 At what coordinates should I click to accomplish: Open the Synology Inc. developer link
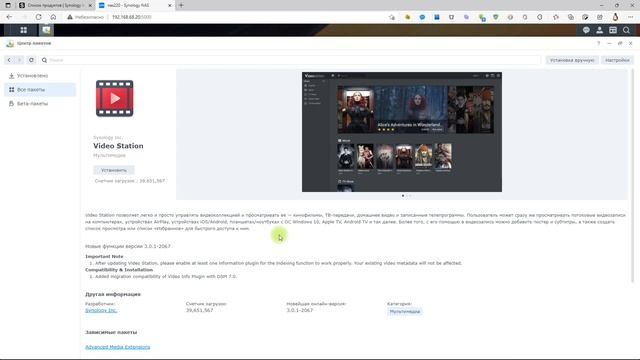pos(101,311)
